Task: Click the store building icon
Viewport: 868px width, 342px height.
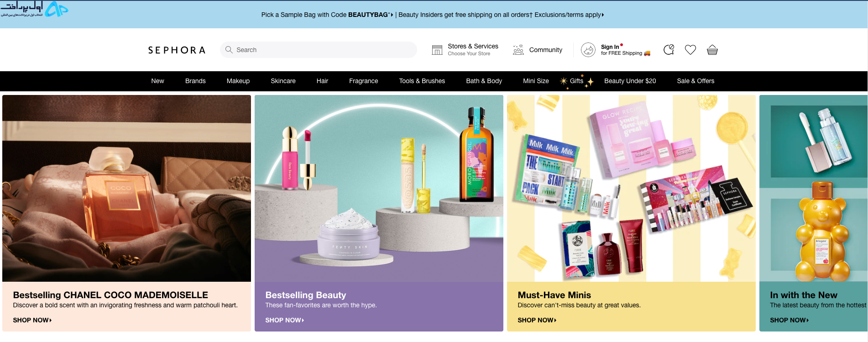Action: pyautogui.click(x=437, y=50)
